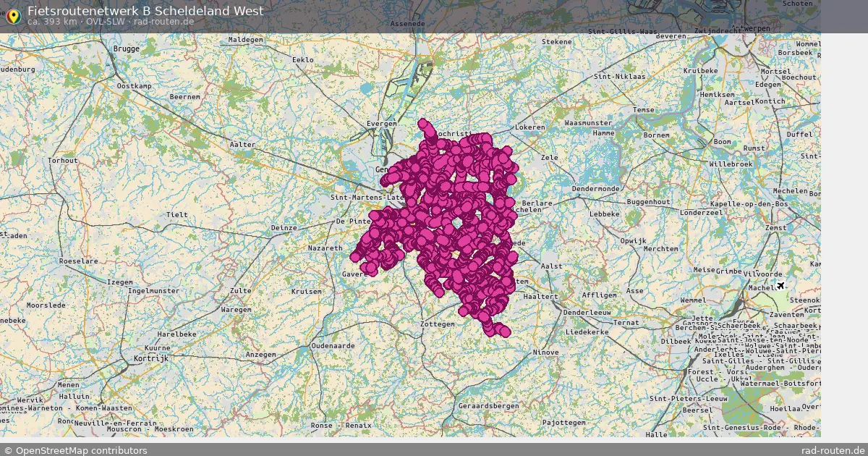Click the Waregem town label

[x=236, y=309]
